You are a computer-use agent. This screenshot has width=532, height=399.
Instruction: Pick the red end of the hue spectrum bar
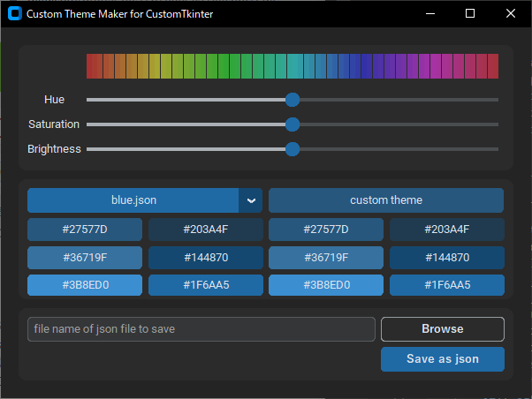point(95,66)
